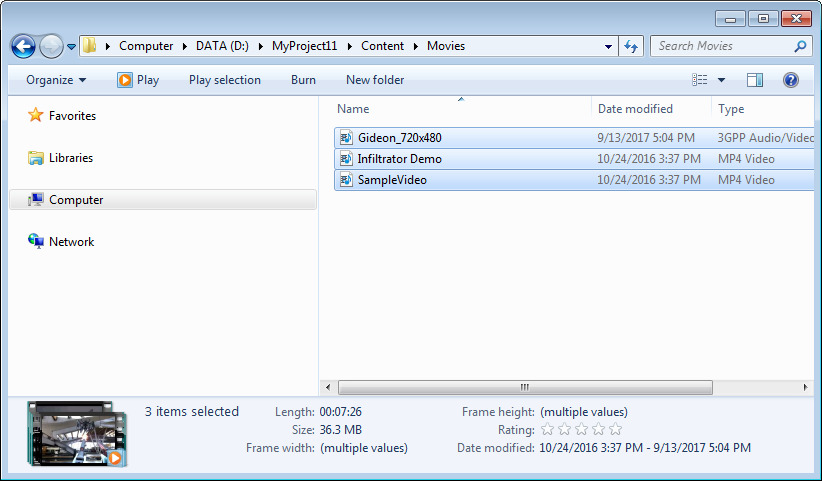
Task: Expand the arrow after DATA (D:) breadcrumb
Action: pos(261,46)
